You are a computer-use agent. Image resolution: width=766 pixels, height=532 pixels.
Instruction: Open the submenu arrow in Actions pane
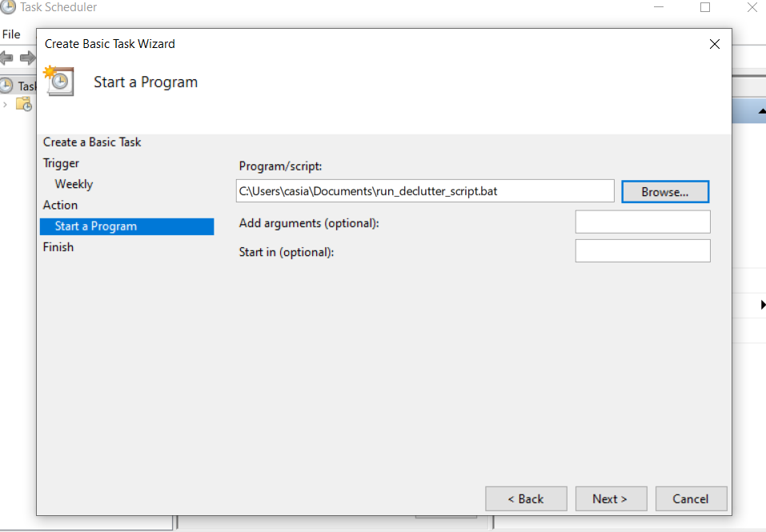pos(763,305)
